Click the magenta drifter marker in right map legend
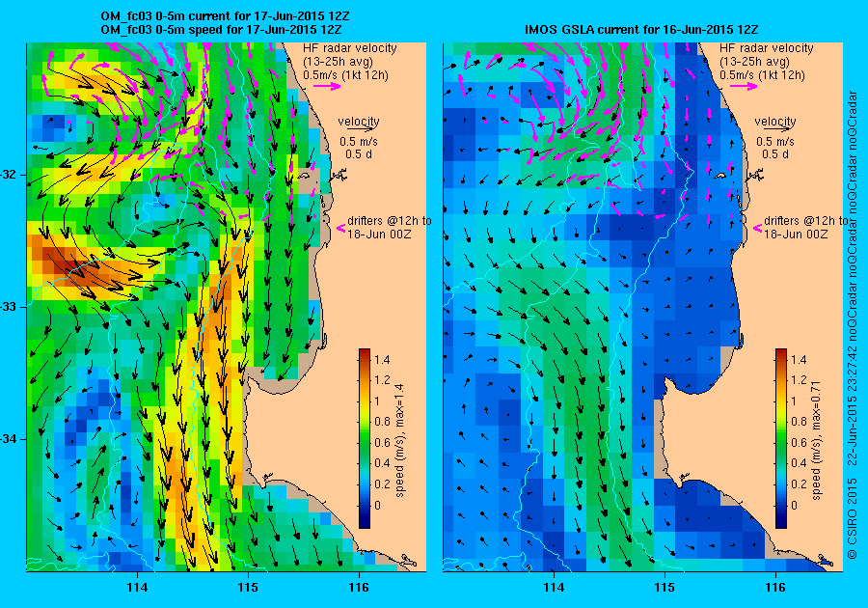 point(757,228)
